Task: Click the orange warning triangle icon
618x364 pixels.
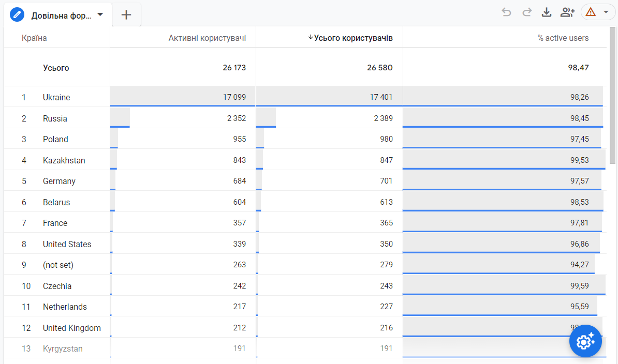Action: [591, 12]
